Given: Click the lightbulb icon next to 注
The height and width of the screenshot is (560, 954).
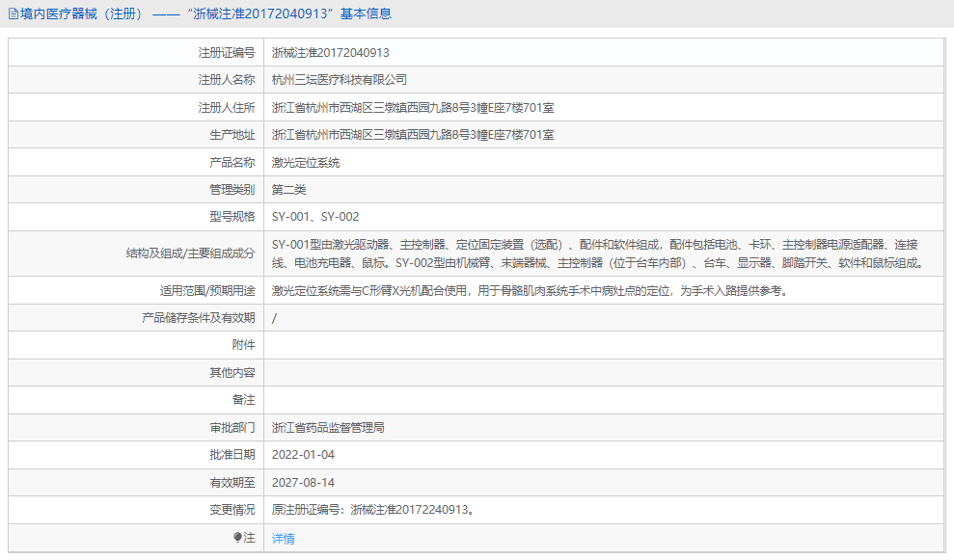Looking at the screenshot, I should click(237, 538).
